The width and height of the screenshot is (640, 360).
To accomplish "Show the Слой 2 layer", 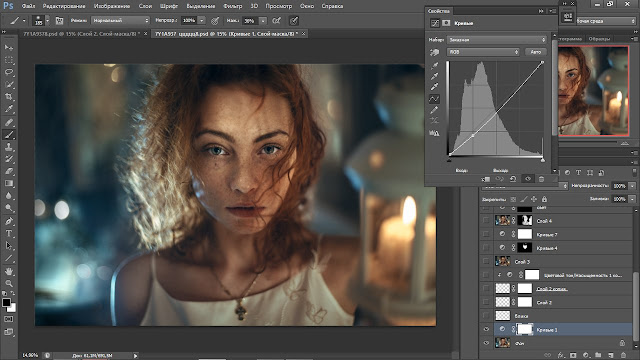I will [486, 302].
